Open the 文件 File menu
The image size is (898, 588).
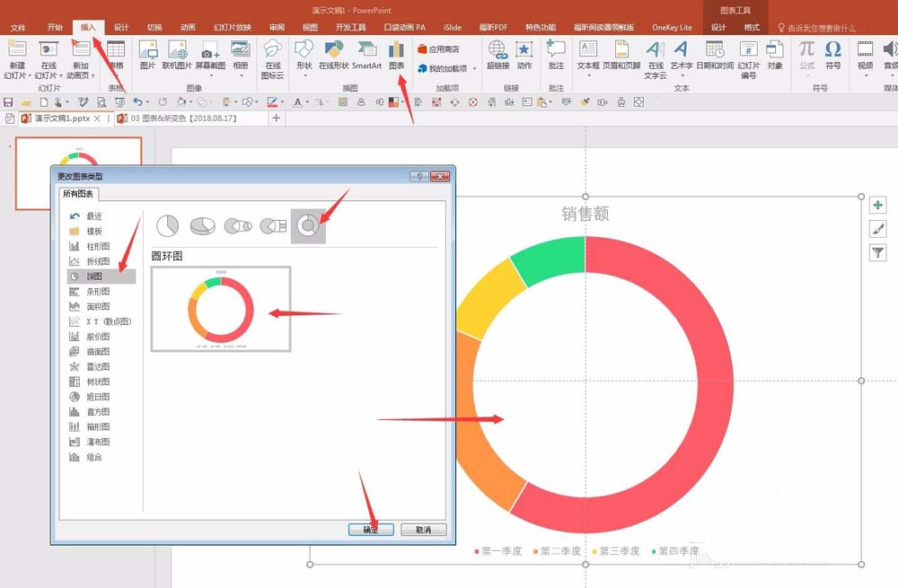(x=18, y=28)
